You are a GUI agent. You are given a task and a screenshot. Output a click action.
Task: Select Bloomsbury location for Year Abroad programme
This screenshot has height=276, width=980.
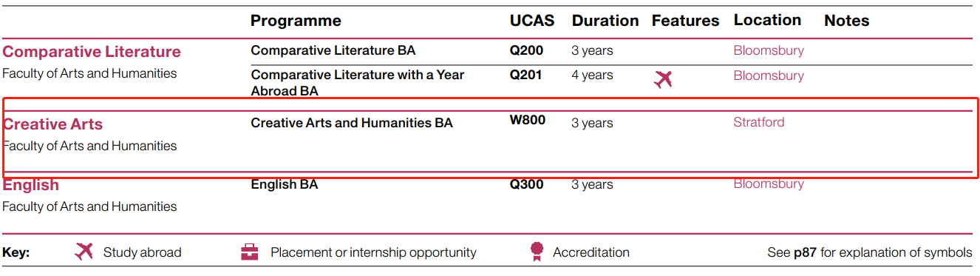(769, 75)
